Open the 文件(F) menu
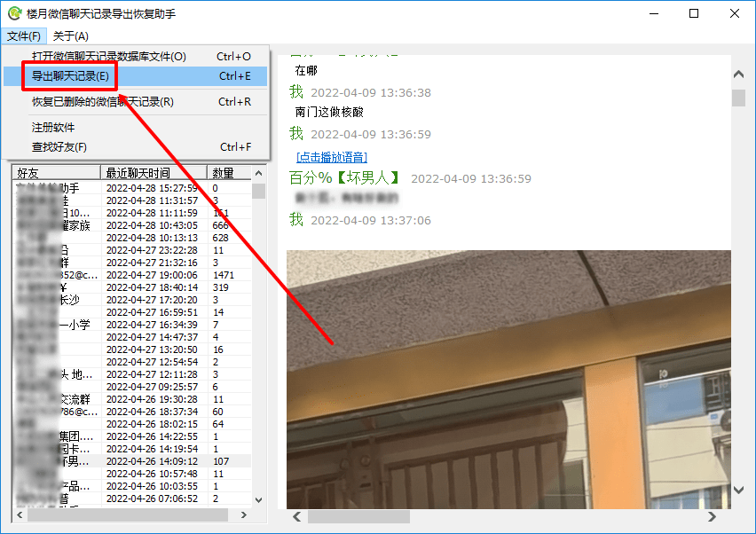This screenshot has width=756, height=534. pos(24,36)
